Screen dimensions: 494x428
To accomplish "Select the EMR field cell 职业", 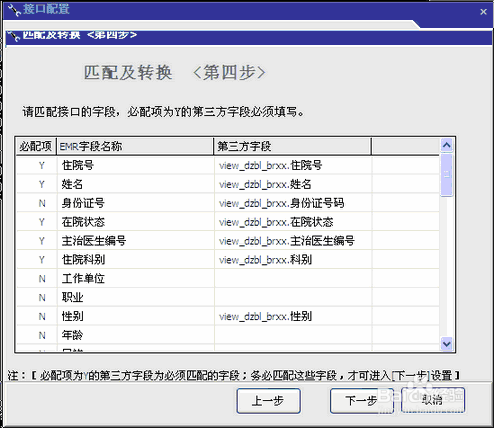I will (136, 297).
